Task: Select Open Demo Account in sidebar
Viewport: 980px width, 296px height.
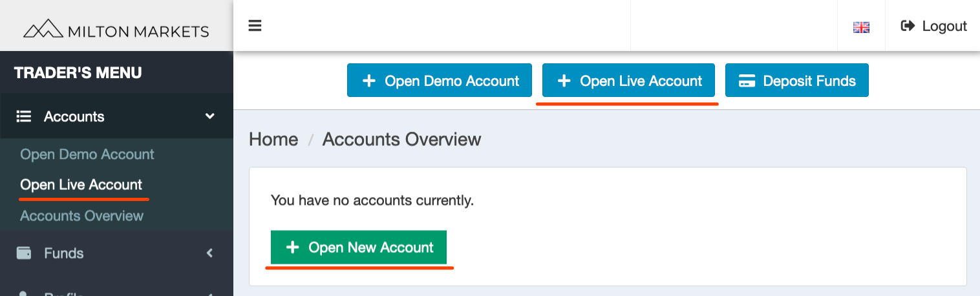Action: tap(87, 154)
